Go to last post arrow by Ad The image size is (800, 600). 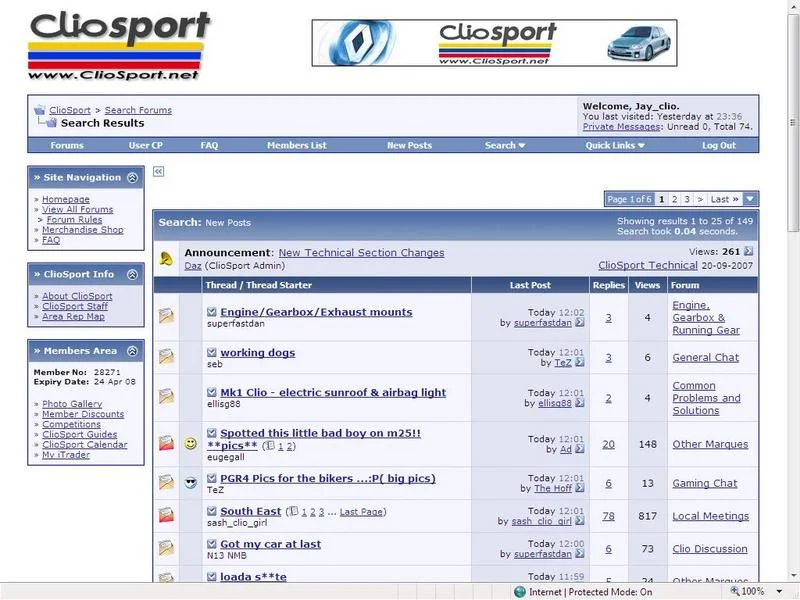[x=580, y=449]
